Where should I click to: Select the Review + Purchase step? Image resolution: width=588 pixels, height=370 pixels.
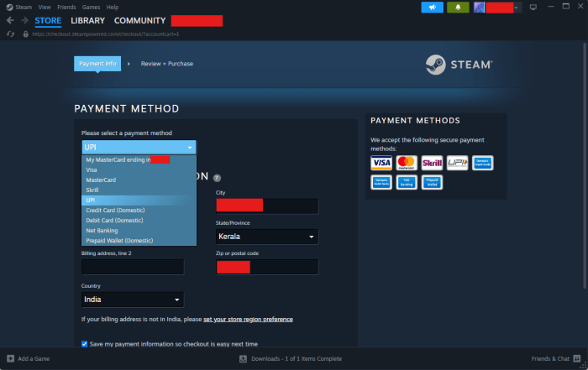pyautogui.click(x=167, y=64)
